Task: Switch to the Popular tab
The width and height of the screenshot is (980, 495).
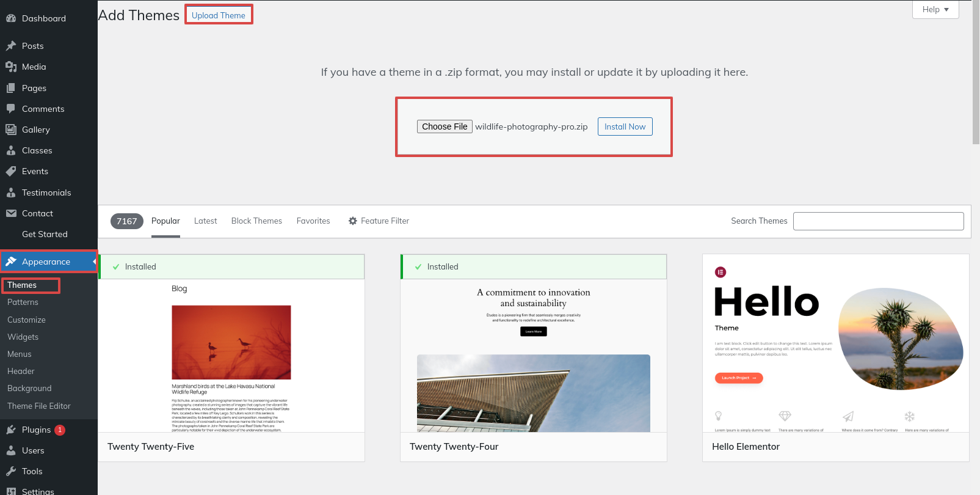Action: pyautogui.click(x=165, y=221)
